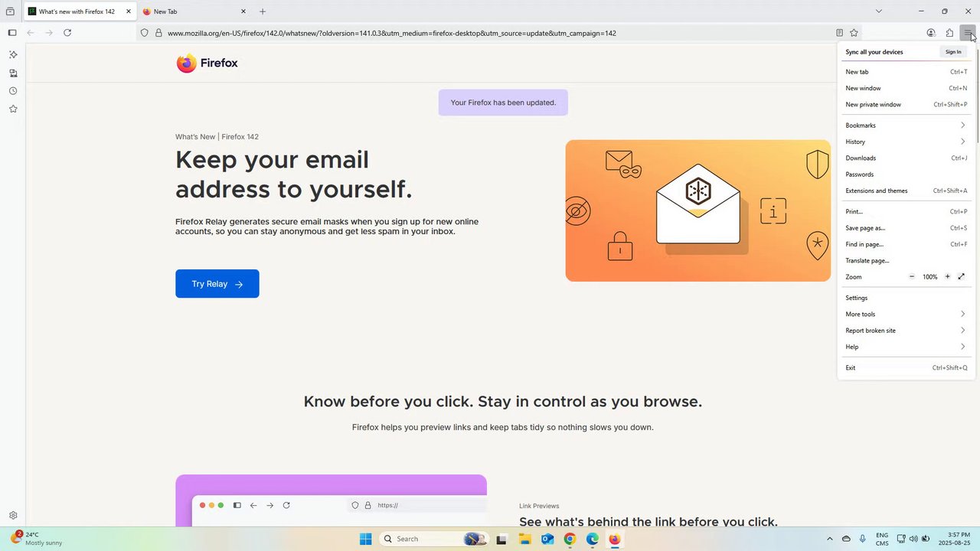Open Google Chrome from the taskbar
Viewport: 980px width, 551px height.
pos(570,539)
